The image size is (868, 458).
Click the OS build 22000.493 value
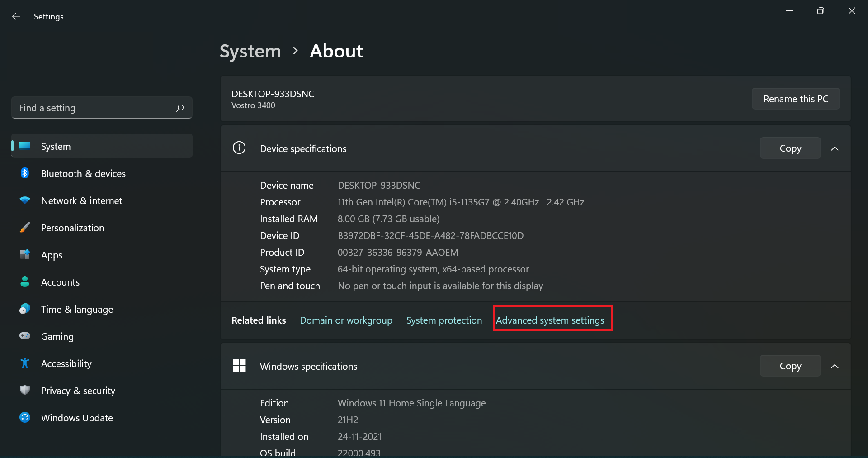click(359, 453)
